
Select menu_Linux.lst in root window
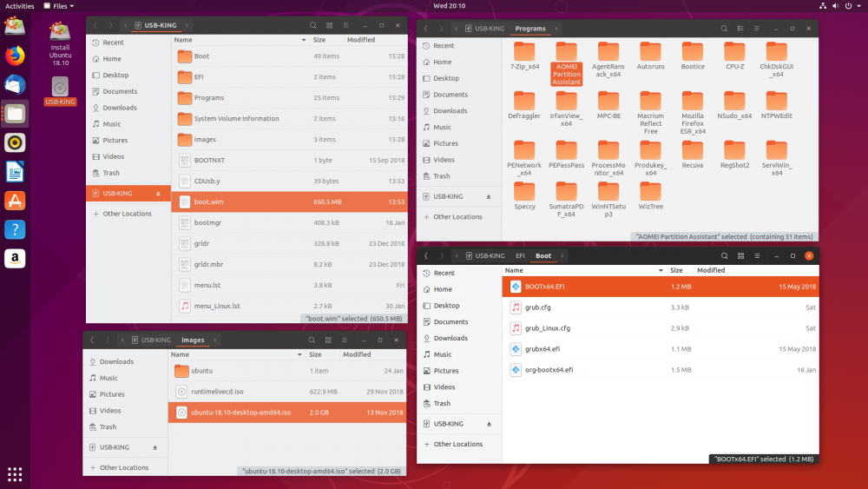(x=290, y=306)
